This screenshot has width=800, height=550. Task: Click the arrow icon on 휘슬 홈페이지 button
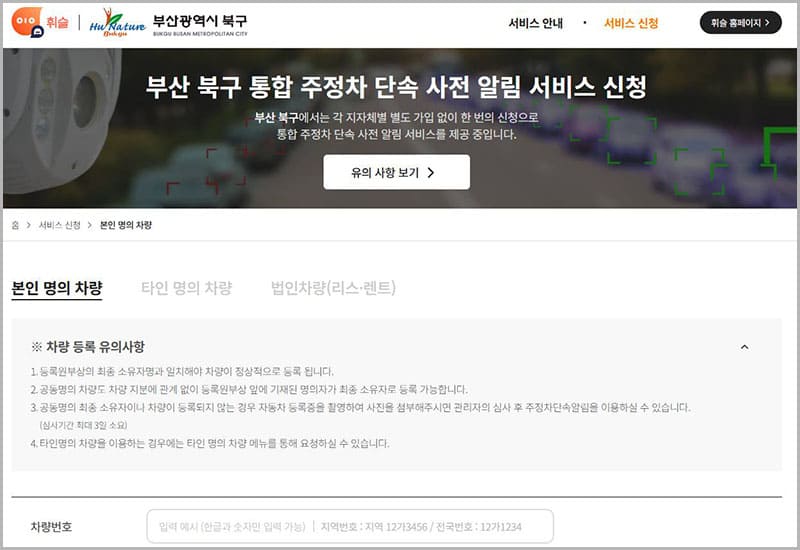768,23
